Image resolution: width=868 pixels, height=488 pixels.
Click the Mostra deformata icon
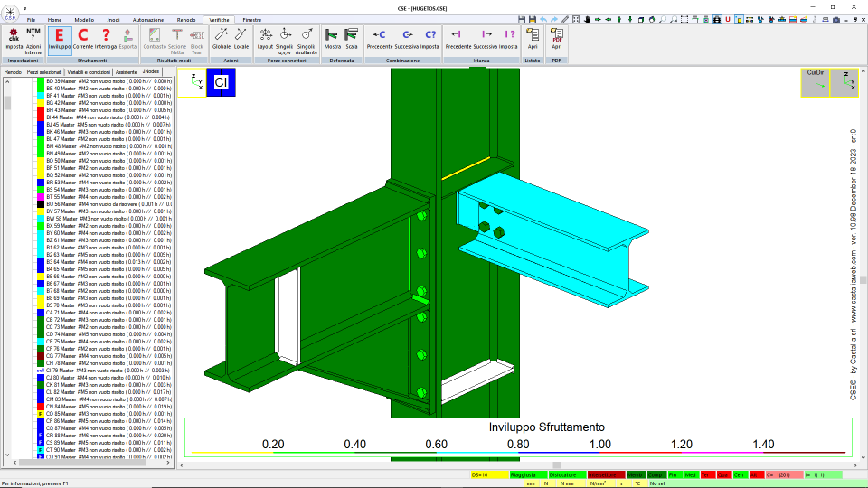coord(332,40)
